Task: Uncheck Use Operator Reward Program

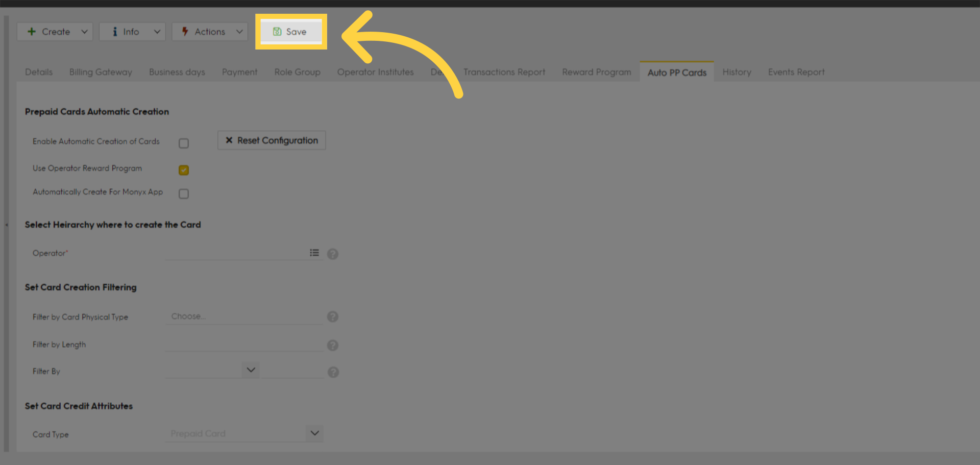Action: pos(184,170)
